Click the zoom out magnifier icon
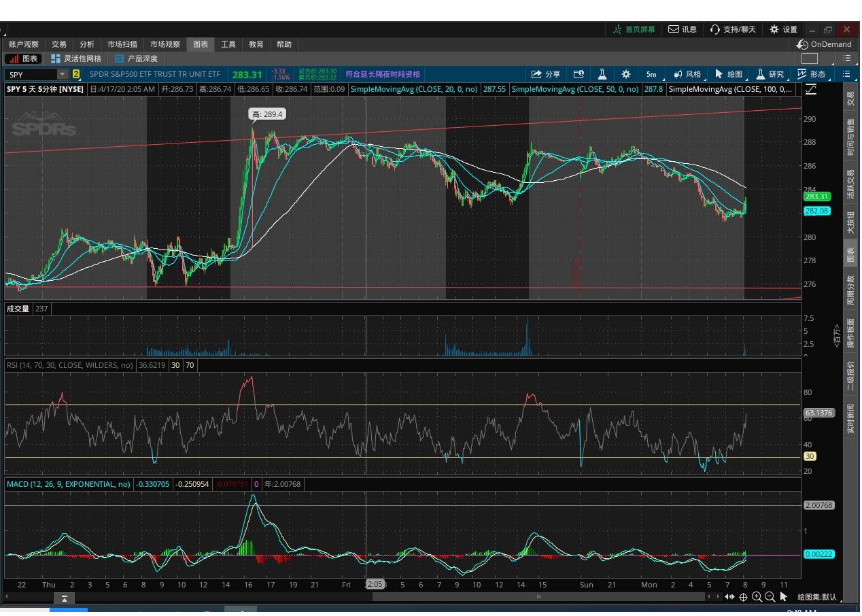This screenshot has width=862, height=616. click(x=770, y=597)
